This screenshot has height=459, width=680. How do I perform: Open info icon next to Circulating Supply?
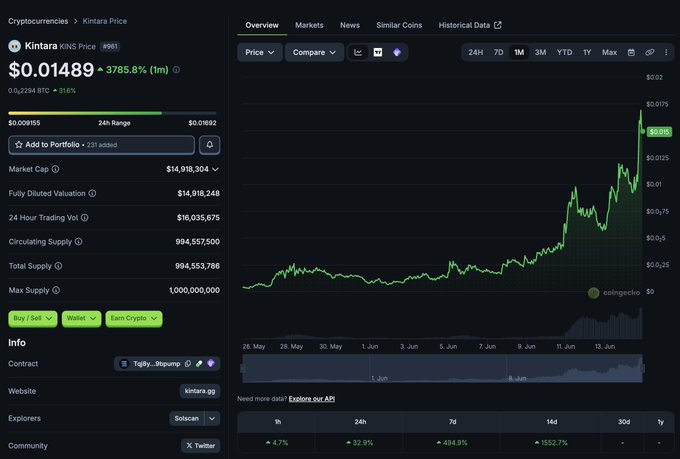[78, 242]
